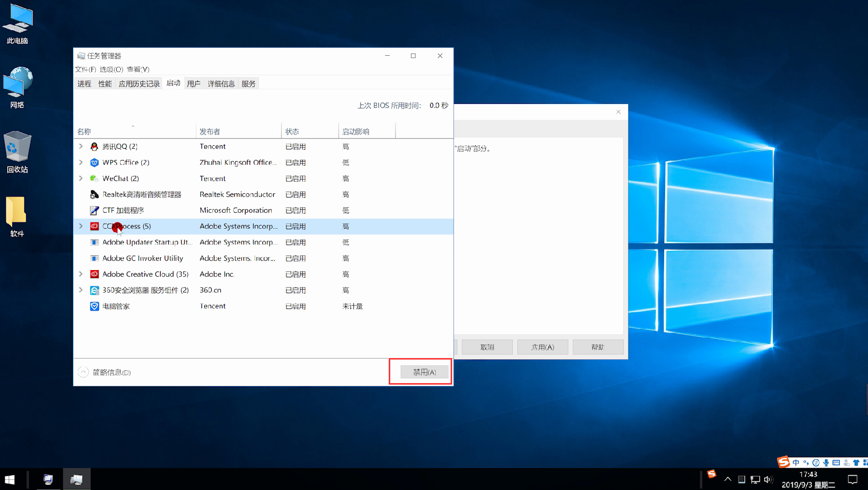Click Microsoft Corporation publisher cell
The height and width of the screenshot is (490, 868).
point(236,210)
